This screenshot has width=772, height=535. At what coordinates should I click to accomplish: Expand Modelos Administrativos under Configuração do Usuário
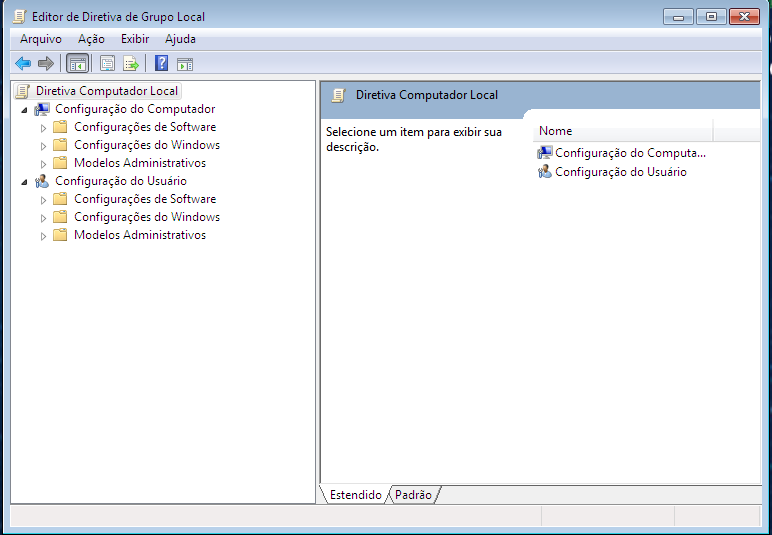(x=43, y=236)
